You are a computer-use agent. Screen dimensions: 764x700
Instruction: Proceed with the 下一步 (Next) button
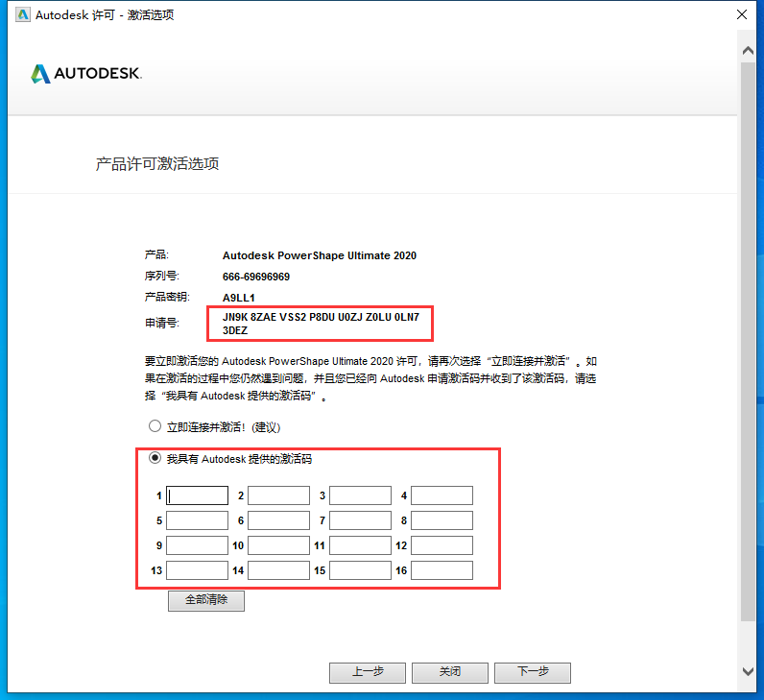(533, 673)
